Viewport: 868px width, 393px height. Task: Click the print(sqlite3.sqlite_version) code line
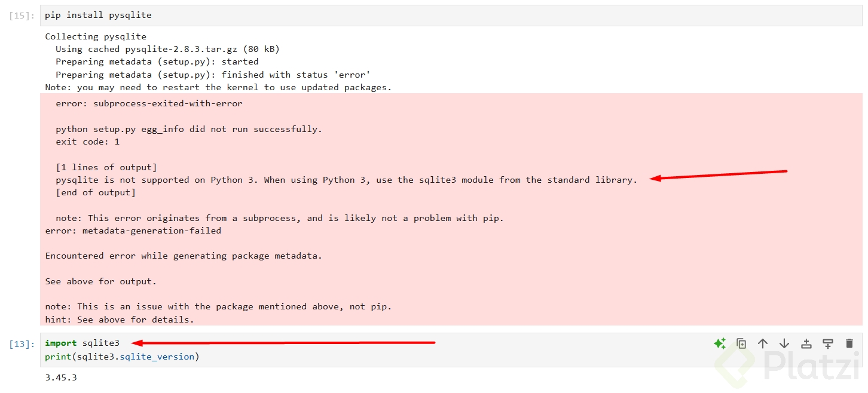click(122, 357)
